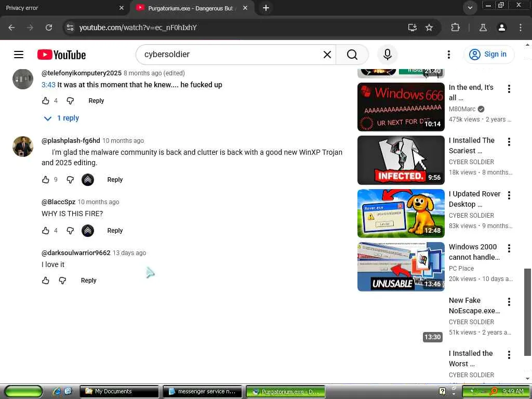Open options for 'I Installed the Worst' video
The height and width of the screenshot is (399, 532).
509,355
